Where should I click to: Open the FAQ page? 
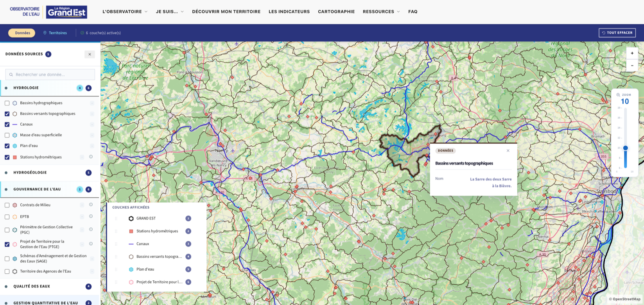(x=413, y=12)
